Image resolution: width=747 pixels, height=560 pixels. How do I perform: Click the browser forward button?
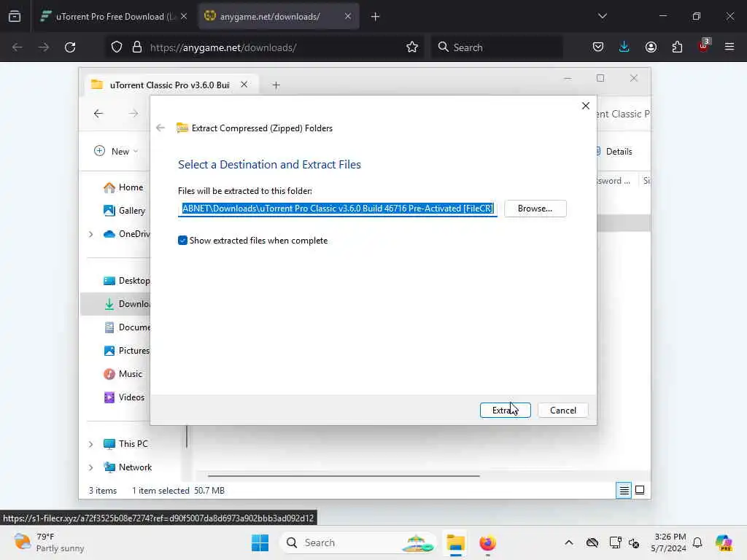coord(43,47)
